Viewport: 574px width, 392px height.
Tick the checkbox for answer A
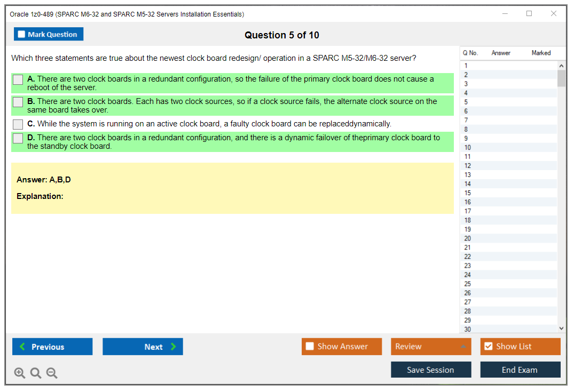click(18, 79)
